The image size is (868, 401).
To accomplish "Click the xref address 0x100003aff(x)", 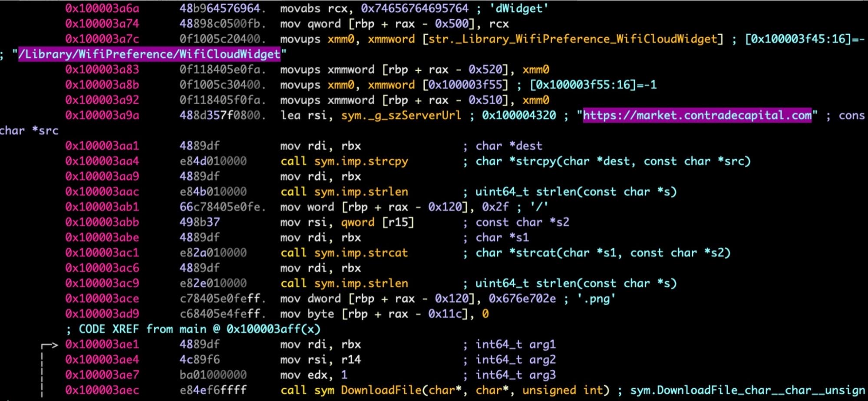I will click(x=273, y=329).
